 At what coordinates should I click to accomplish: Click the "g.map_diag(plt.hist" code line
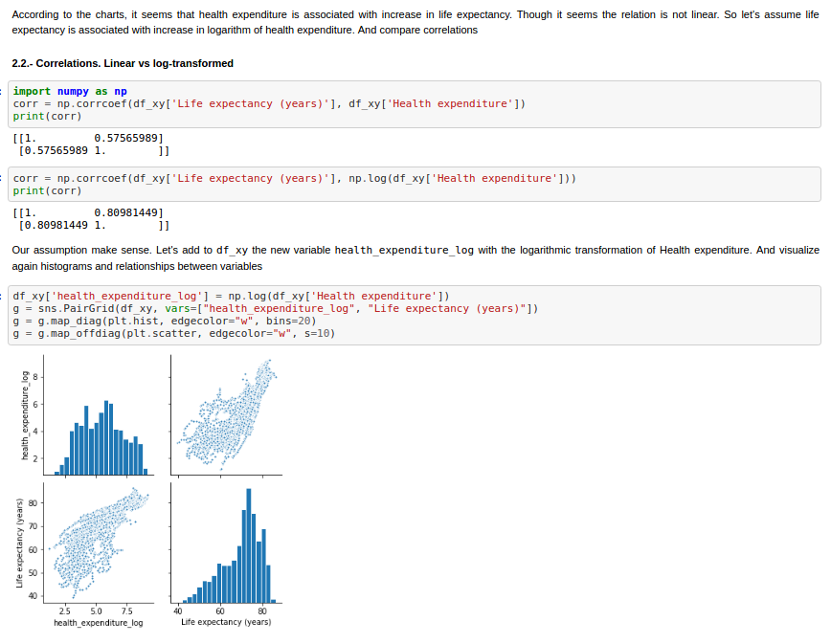(165, 321)
